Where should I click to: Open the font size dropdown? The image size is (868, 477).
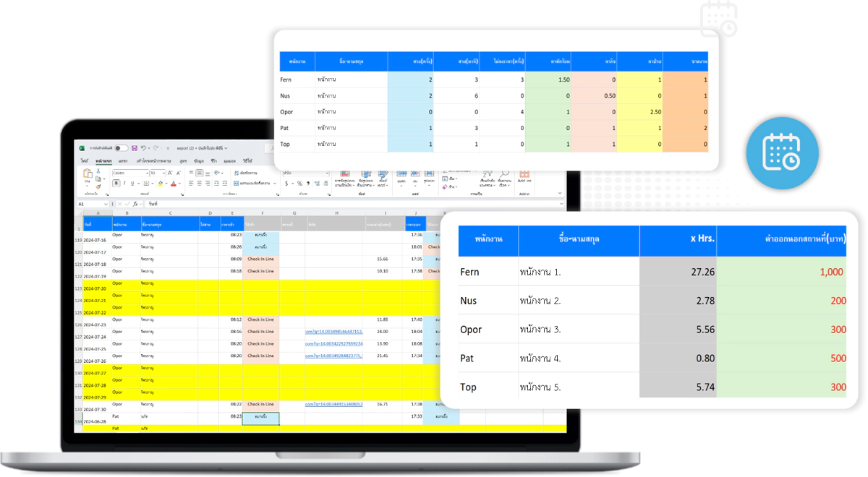coord(163,173)
